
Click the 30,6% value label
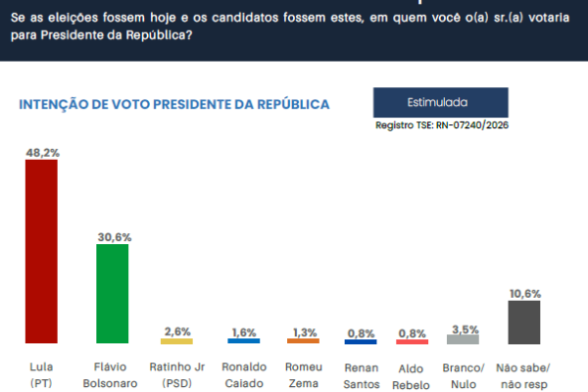click(x=113, y=237)
